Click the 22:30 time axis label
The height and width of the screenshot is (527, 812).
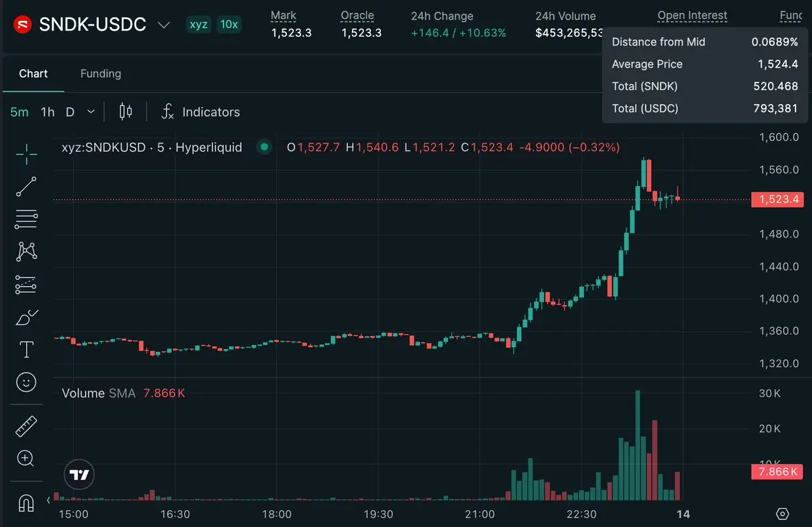[581, 514]
